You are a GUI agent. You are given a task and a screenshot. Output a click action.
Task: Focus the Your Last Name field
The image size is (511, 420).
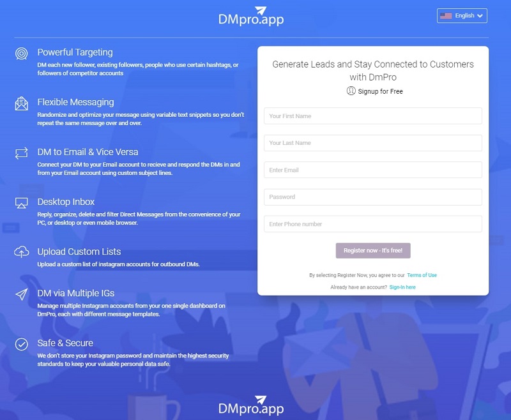click(x=373, y=143)
